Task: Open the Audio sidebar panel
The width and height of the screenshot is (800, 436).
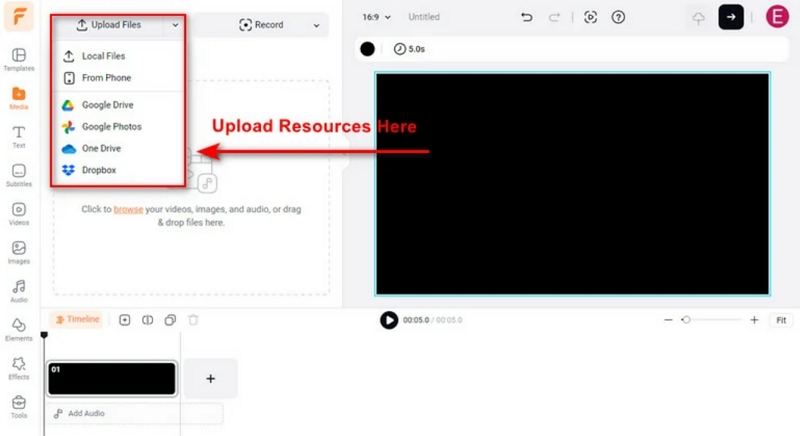Action: [x=19, y=291]
